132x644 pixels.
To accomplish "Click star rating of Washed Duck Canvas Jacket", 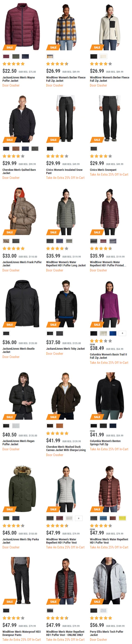I will pyautogui.click(x=57, y=433).
